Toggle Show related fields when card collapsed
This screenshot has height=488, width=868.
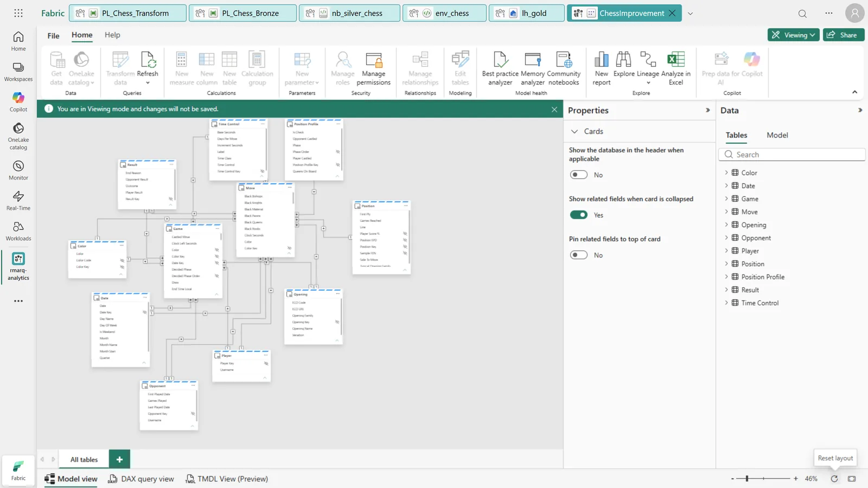point(578,215)
